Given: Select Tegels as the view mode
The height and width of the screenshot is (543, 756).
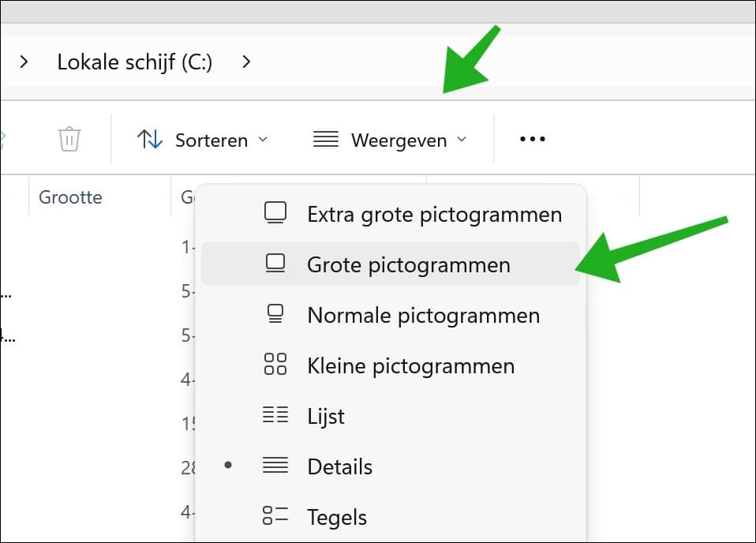Looking at the screenshot, I should [336, 516].
